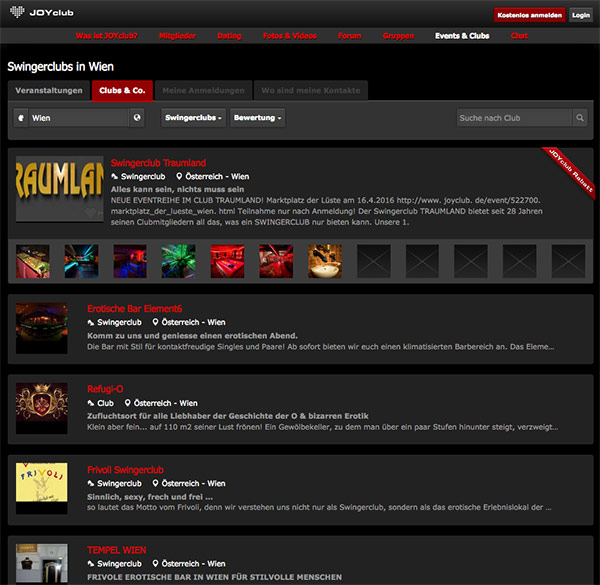The height and width of the screenshot is (585, 600).
Task: Click 'Sinnlich, sexy, frech und frei' text
Action: (150, 497)
